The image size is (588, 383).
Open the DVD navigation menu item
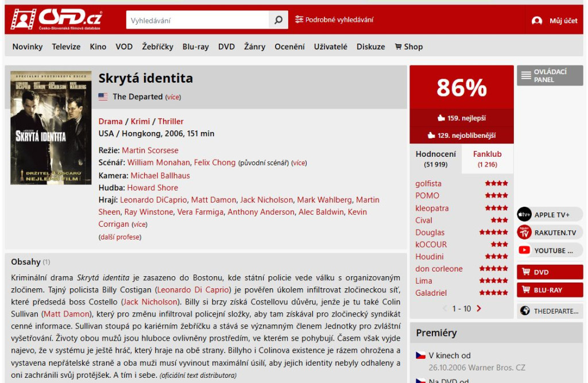(226, 47)
